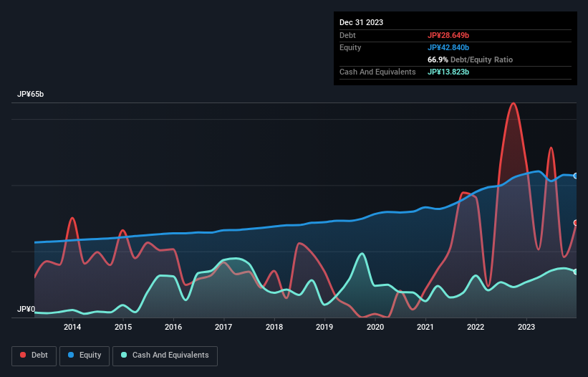
Task: Click the JP¥65b y-axis label
Action: 30,94
